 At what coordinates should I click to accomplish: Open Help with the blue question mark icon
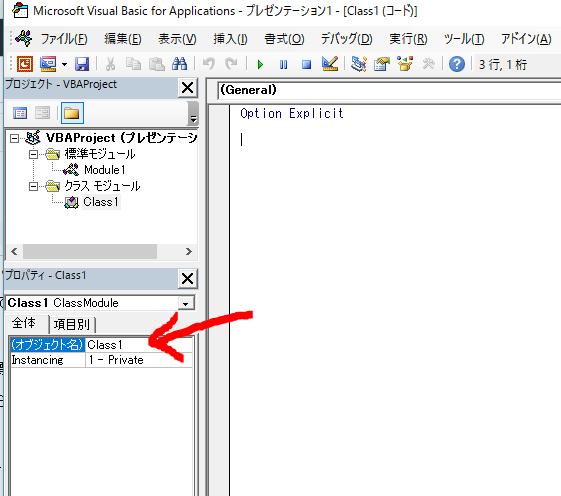click(457, 64)
